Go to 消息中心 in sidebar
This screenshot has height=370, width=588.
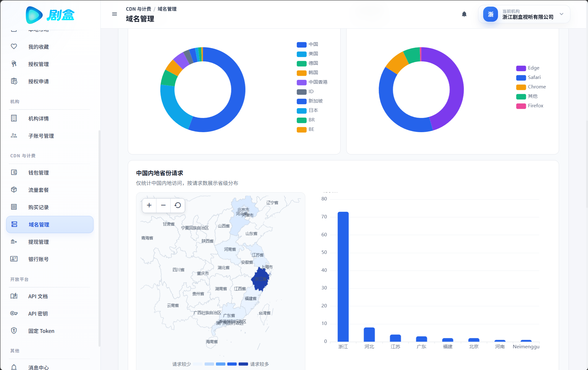pos(38,367)
